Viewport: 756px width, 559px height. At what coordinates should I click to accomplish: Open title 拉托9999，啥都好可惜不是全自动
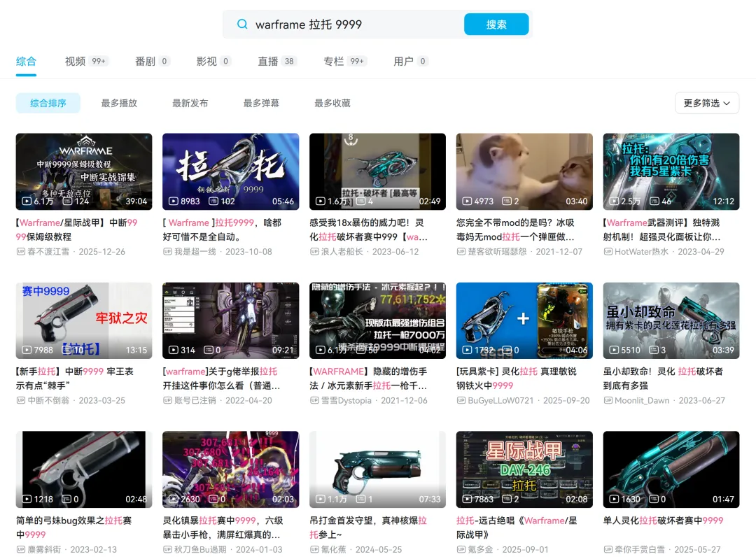pos(222,230)
